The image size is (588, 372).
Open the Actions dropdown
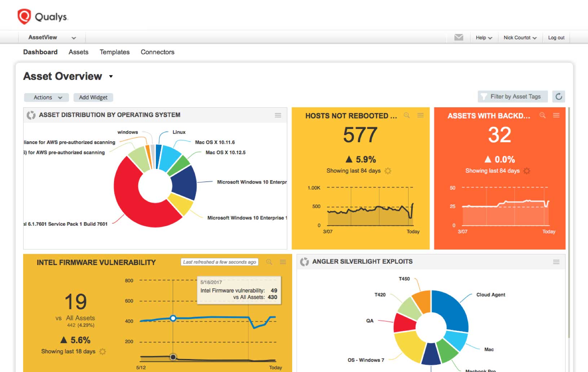pos(47,98)
